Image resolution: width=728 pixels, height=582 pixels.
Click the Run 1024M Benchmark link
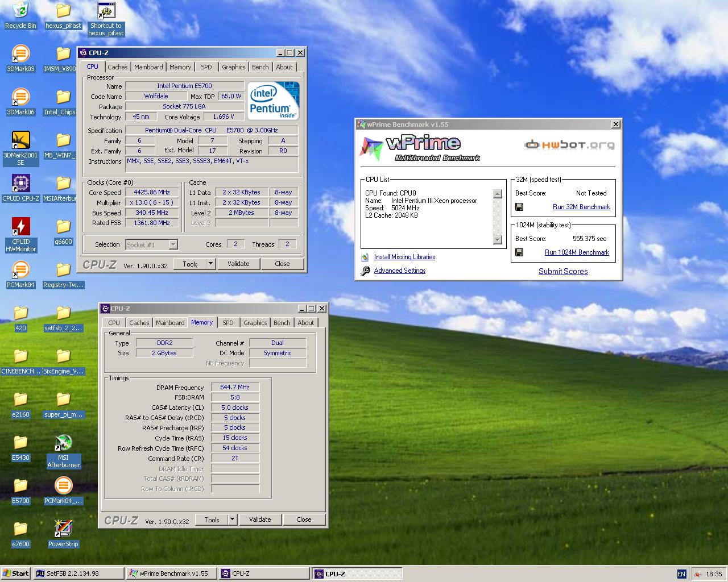[x=577, y=252]
